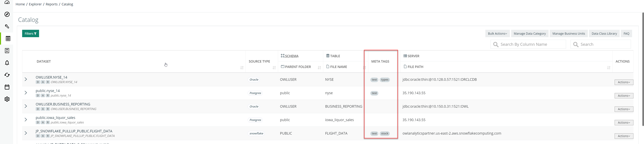Go to Explorer in the breadcrumb
The image size is (644, 144).
pyautogui.click(x=35, y=4)
